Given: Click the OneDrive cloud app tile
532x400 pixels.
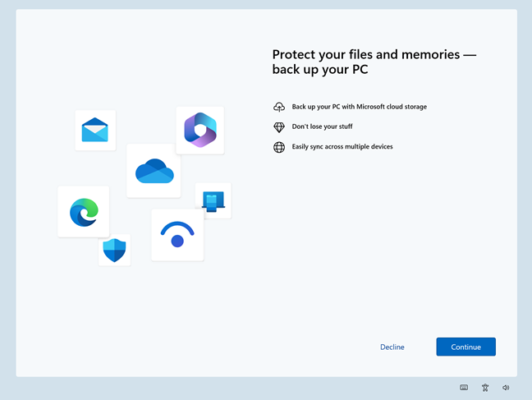Looking at the screenshot, I should point(154,171).
